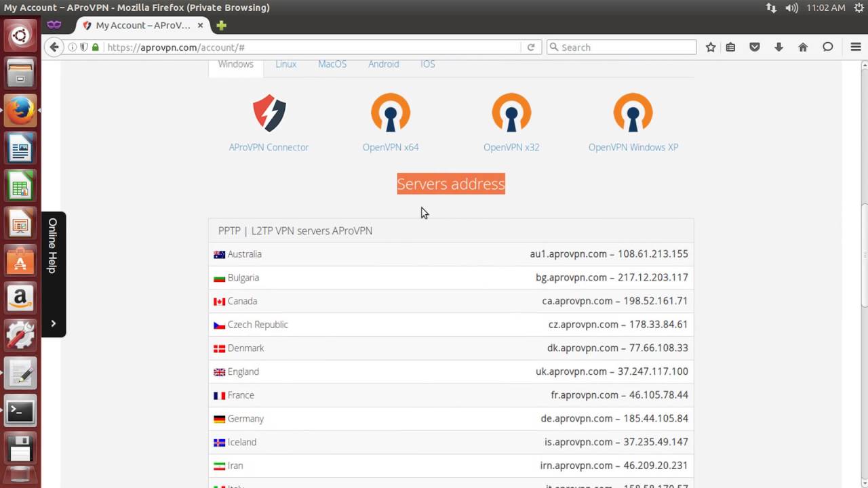The image size is (868, 488).
Task: Open the Terminal from the launcher
Action: pos(20,411)
